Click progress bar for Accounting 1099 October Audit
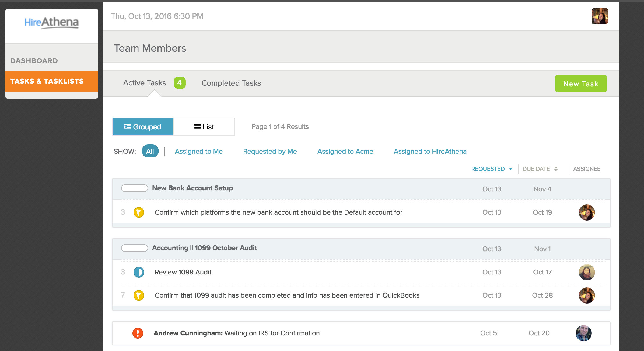The width and height of the screenshot is (644, 351). 134,248
